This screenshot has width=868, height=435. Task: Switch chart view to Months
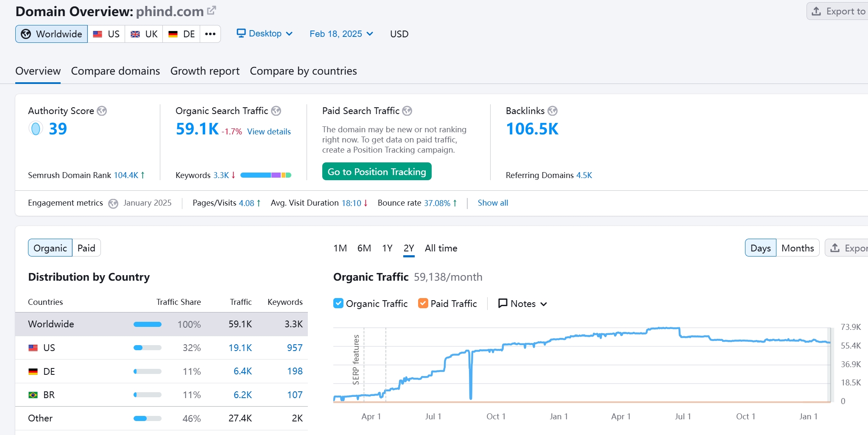tap(797, 248)
